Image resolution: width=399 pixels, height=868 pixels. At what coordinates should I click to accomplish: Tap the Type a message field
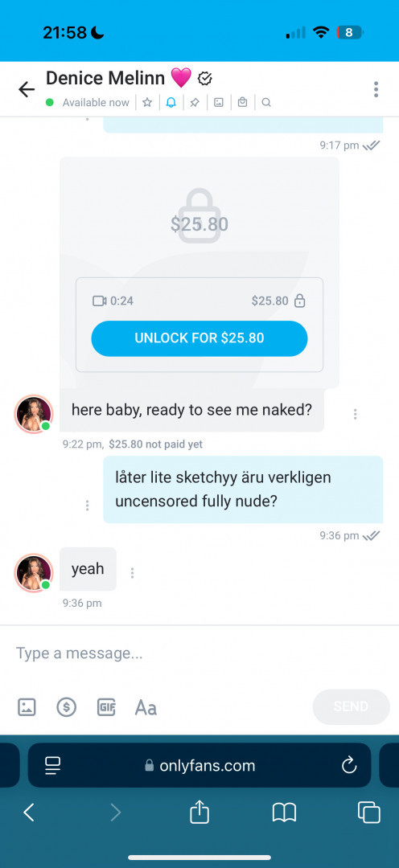click(199, 653)
